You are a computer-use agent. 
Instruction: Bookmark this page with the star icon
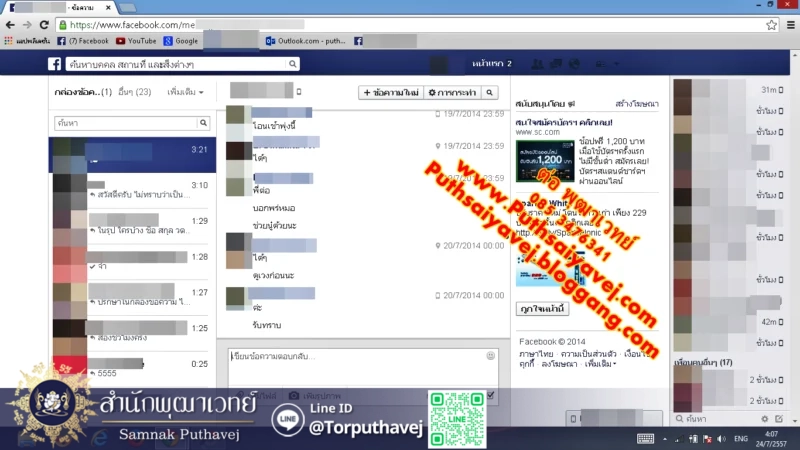(x=771, y=24)
